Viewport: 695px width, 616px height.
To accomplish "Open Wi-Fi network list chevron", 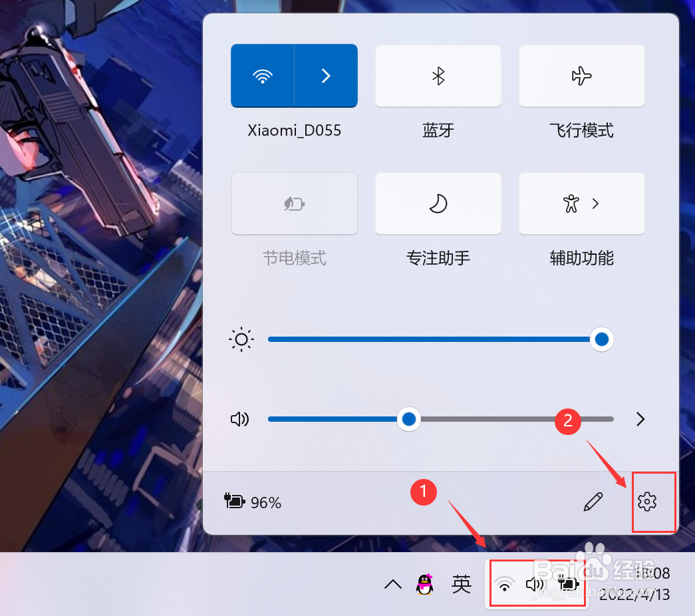I will pos(327,76).
